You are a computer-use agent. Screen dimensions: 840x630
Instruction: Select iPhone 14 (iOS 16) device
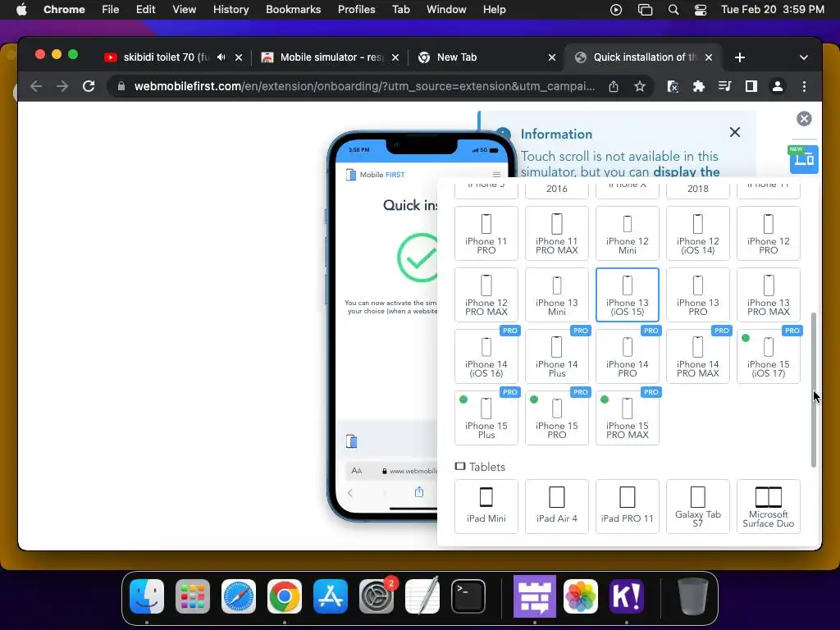pos(486,357)
